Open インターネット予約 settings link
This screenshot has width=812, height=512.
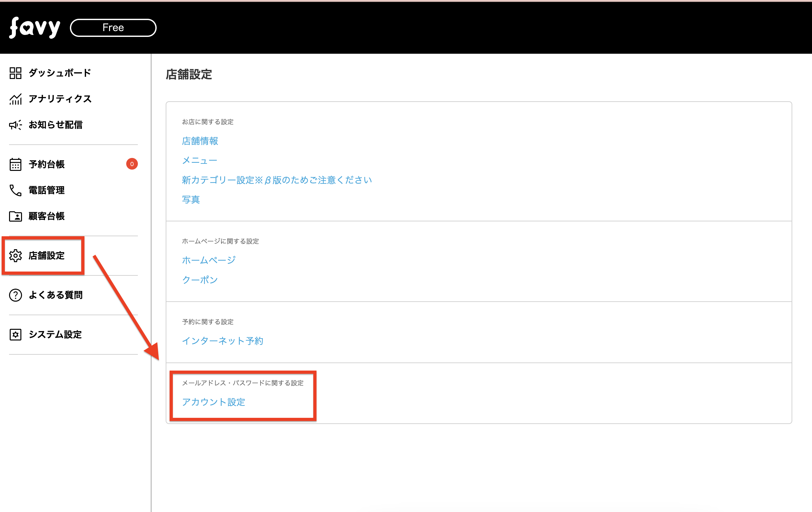(223, 341)
